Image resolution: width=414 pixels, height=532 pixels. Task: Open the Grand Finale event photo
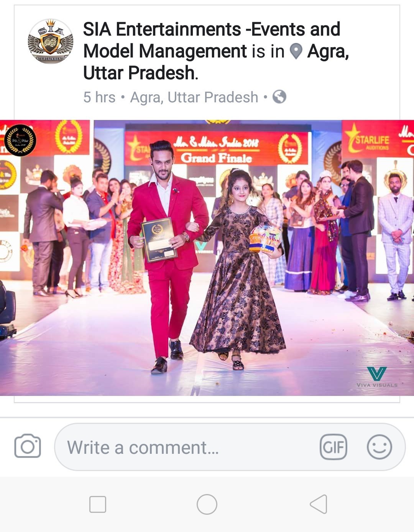pos(207,258)
